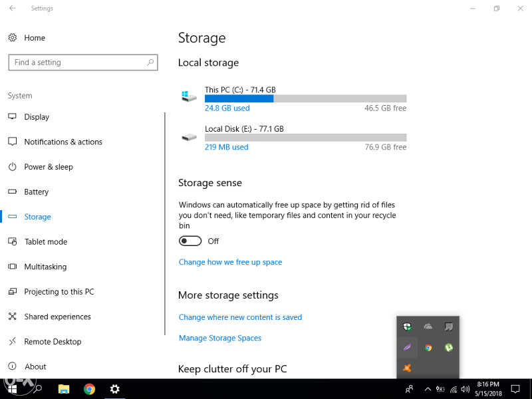The image size is (532, 399).
Task: Click the Display monitor icon
Action: point(13,116)
